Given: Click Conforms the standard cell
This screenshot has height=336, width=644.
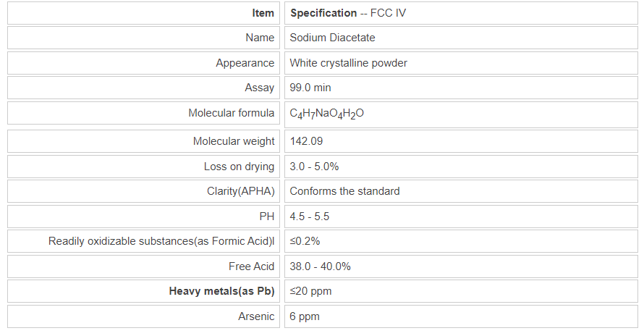Looking at the screenshot, I should point(344,191).
